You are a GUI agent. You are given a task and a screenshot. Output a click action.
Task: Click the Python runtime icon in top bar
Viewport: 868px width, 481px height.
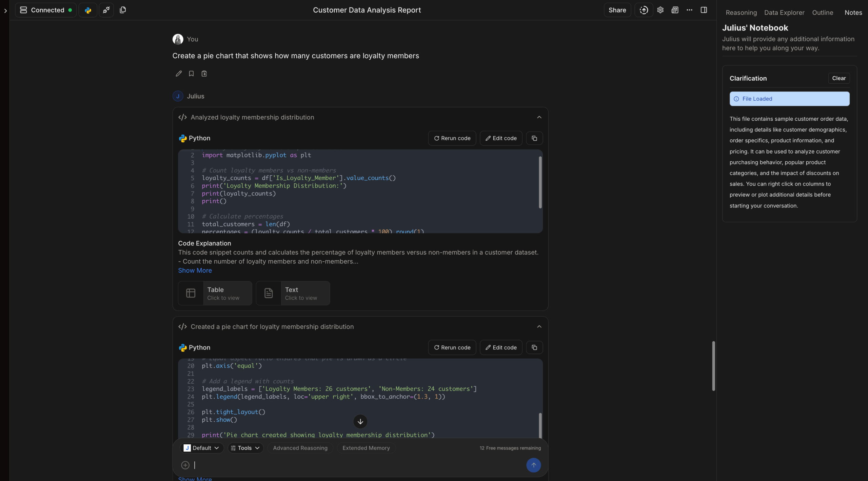88,10
